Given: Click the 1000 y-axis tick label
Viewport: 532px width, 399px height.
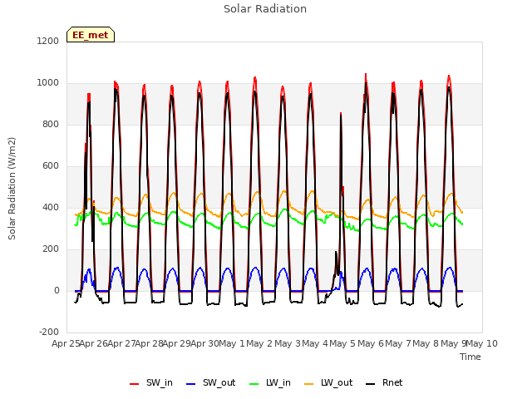Looking at the screenshot, I should coord(48,83).
